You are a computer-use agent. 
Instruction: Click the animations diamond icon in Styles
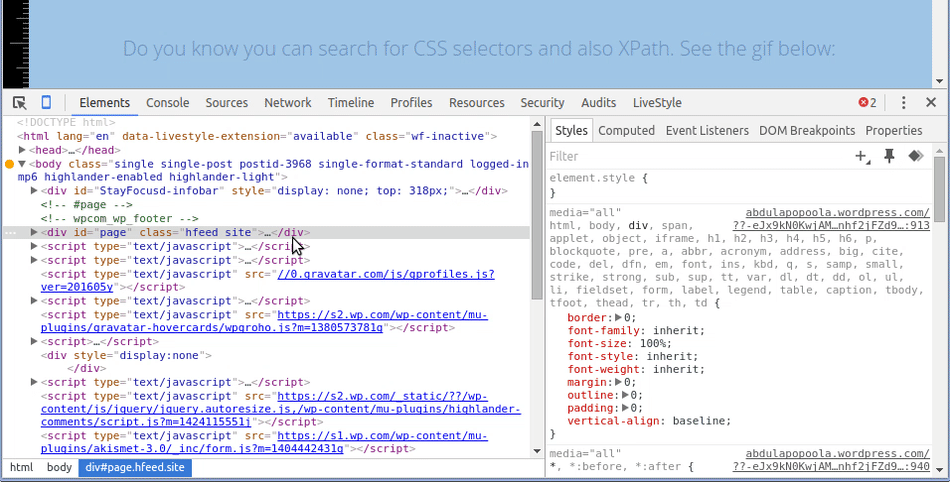coord(915,156)
